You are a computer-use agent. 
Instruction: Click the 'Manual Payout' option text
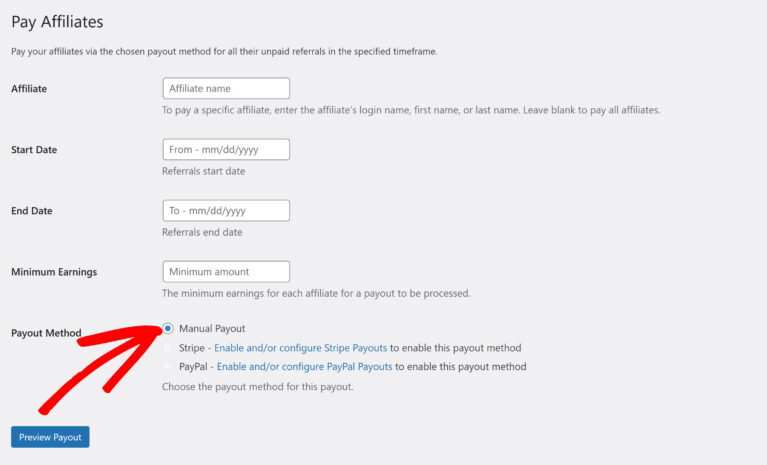pyautogui.click(x=212, y=328)
